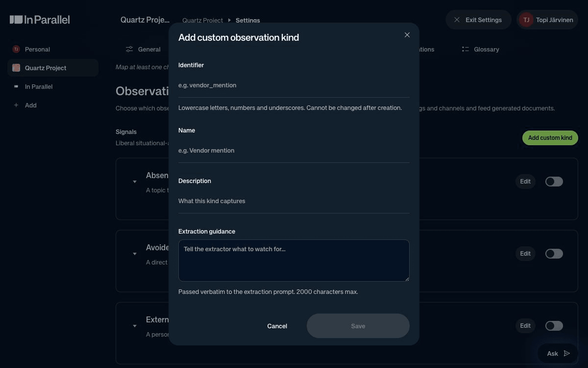
Task: Click the Signals section heading
Action: pos(126,131)
